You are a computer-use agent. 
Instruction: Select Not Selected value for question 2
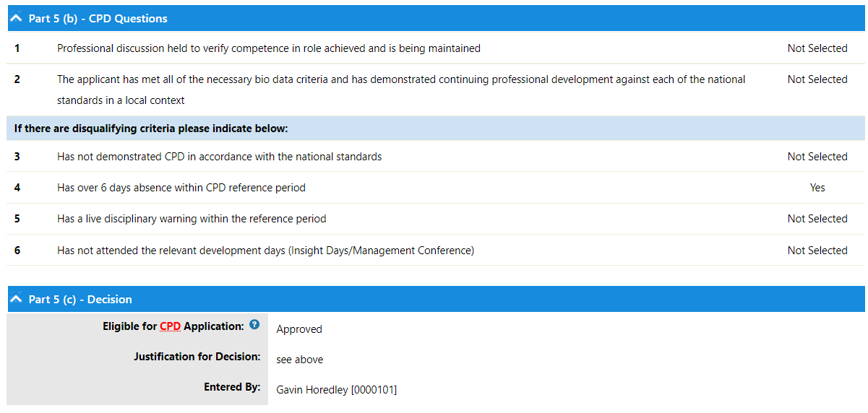pyautogui.click(x=817, y=79)
